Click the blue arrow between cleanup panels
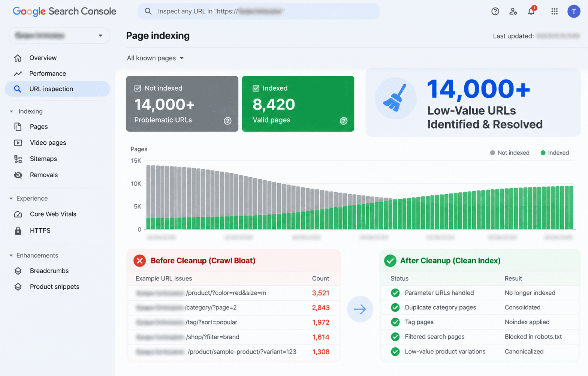 pos(360,309)
